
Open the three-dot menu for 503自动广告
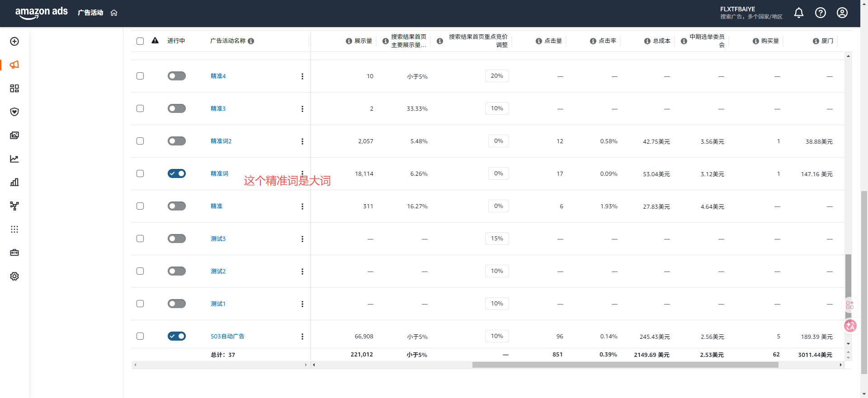[x=302, y=337]
